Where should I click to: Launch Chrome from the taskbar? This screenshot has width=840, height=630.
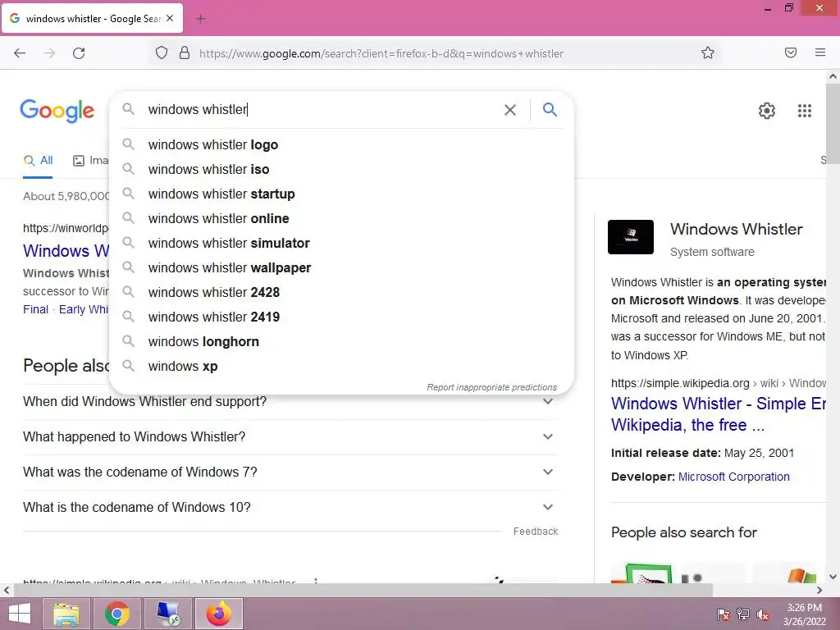(116, 614)
